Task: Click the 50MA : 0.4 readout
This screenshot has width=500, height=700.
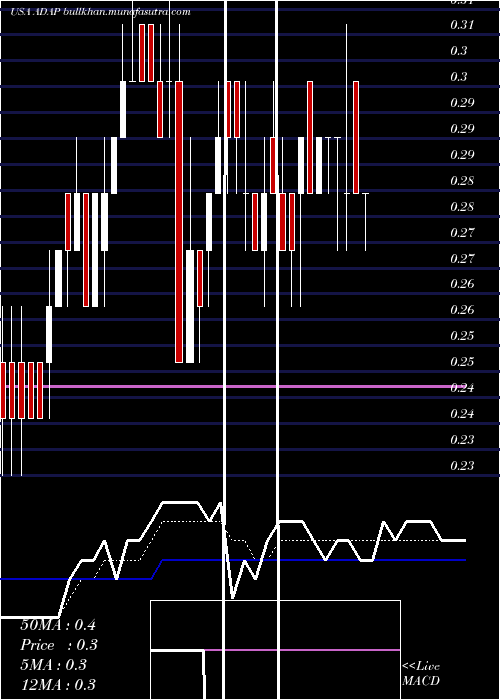Action: [58, 625]
